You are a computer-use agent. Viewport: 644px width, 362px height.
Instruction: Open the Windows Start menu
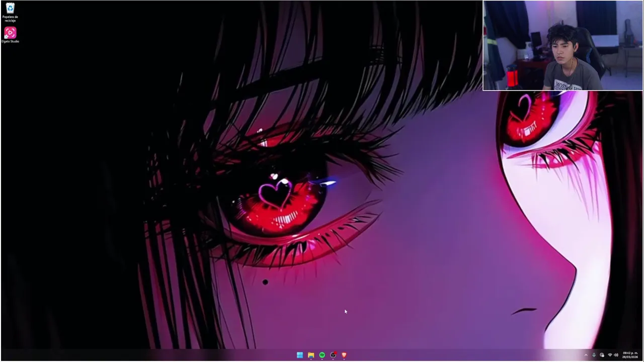point(300,355)
